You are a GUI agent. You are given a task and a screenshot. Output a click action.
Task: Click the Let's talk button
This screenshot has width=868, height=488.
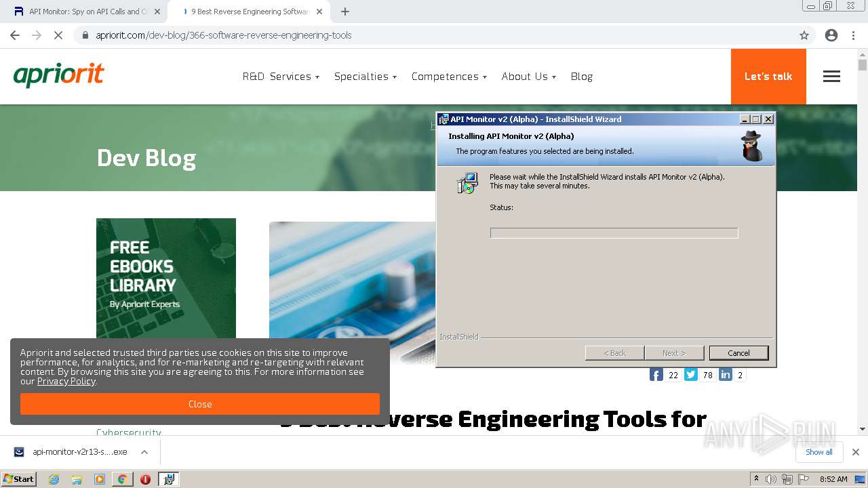768,77
